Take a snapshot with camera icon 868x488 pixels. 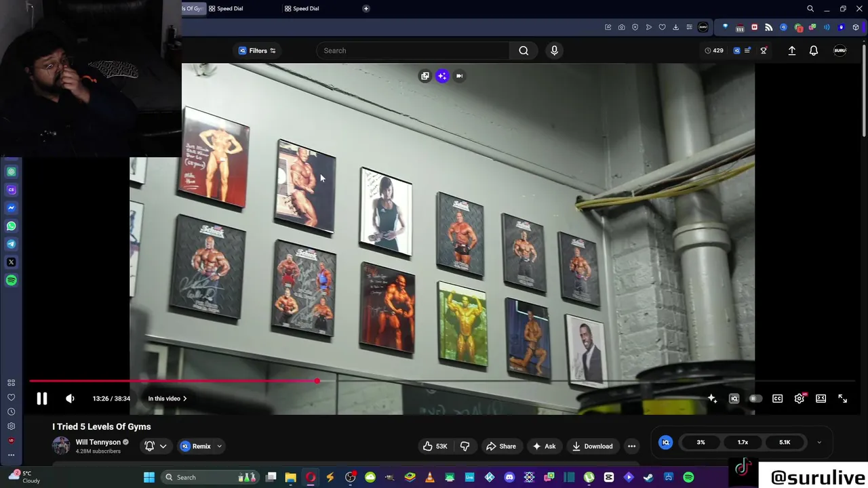(x=621, y=27)
